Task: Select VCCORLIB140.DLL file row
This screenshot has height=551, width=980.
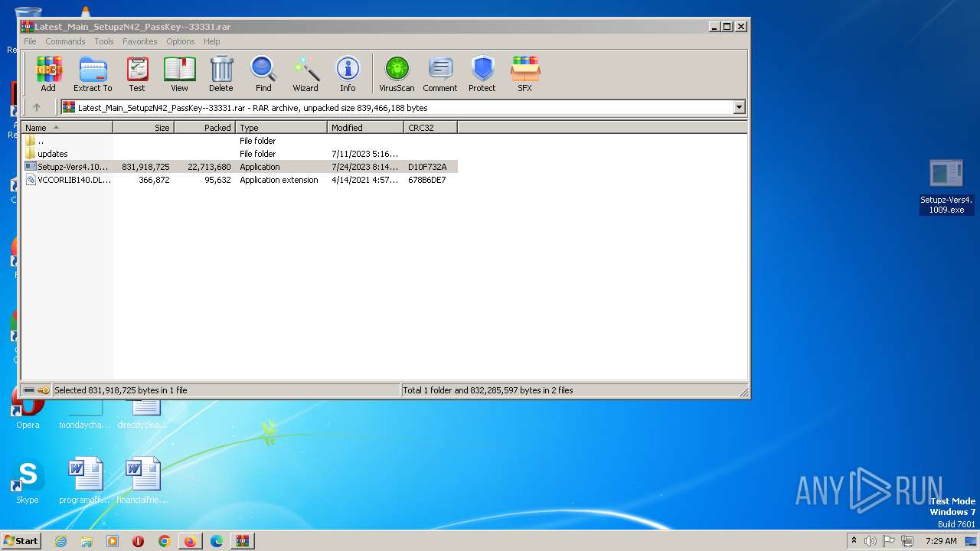Action: point(240,180)
